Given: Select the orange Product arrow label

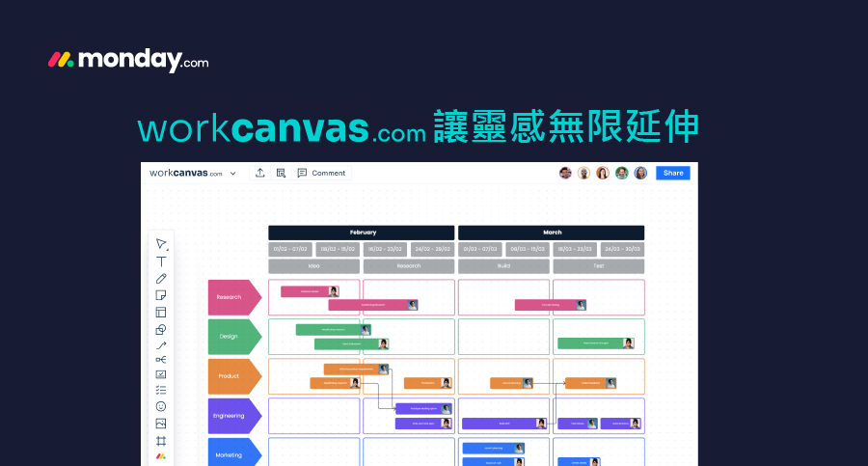Looking at the screenshot, I should pyautogui.click(x=233, y=376).
